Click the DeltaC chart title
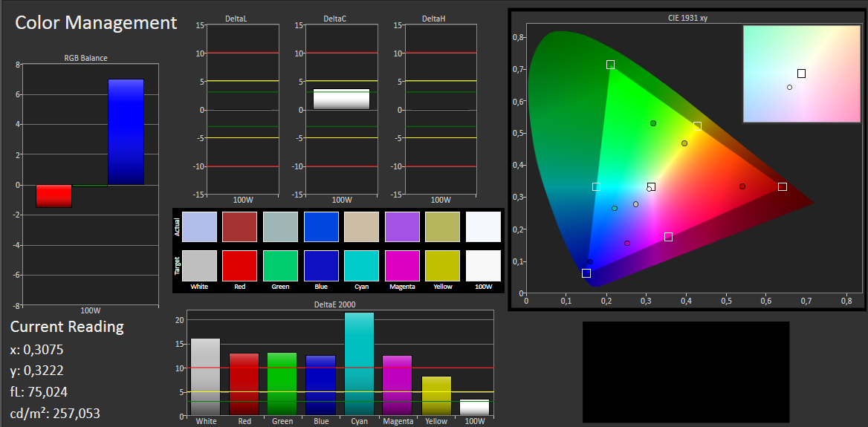This screenshot has width=868, height=427. click(334, 19)
